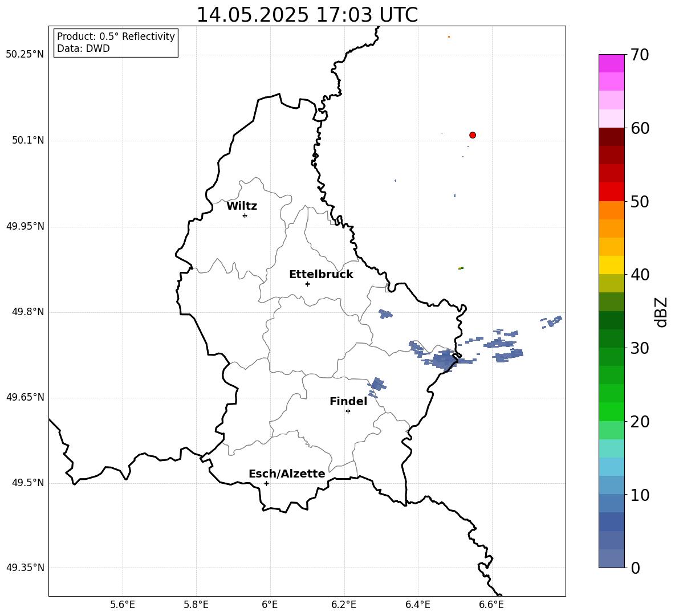Image resolution: width=675 pixels, height=616 pixels.
Task: Click the Ettelbruck cross marker
Action: [x=307, y=284]
